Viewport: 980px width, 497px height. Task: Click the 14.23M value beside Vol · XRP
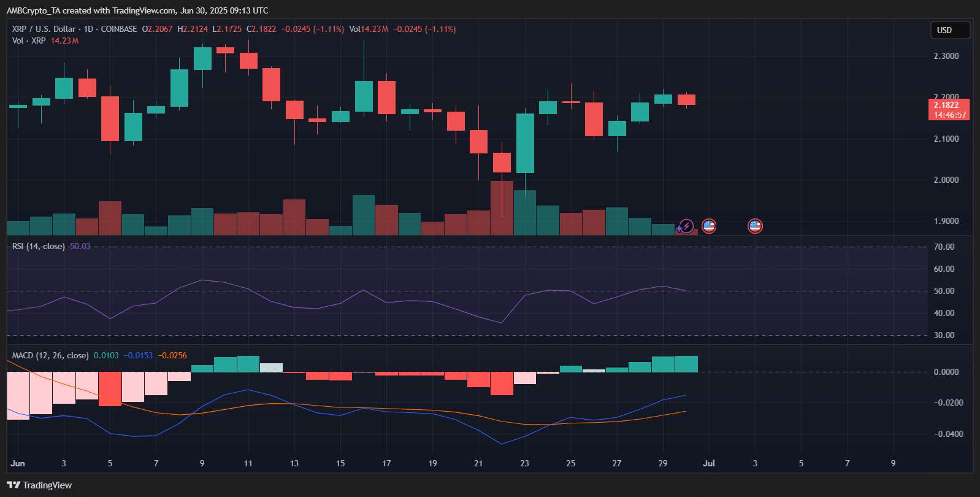tap(64, 40)
